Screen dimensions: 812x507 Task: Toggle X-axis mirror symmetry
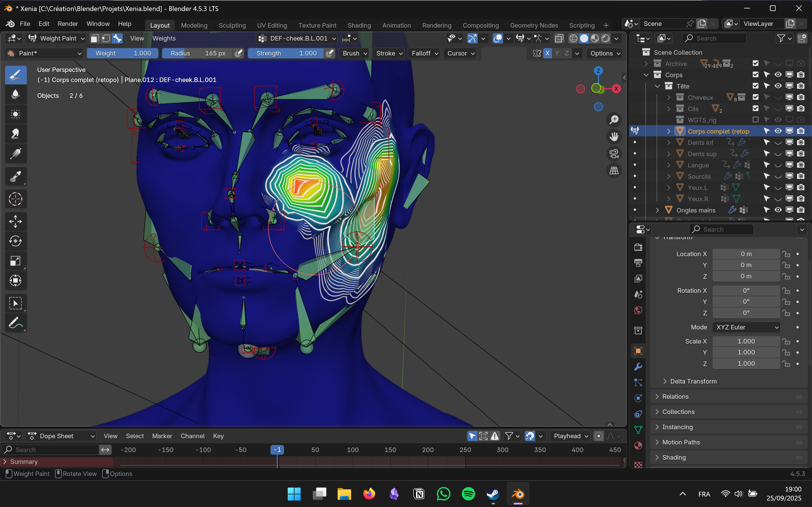548,53
